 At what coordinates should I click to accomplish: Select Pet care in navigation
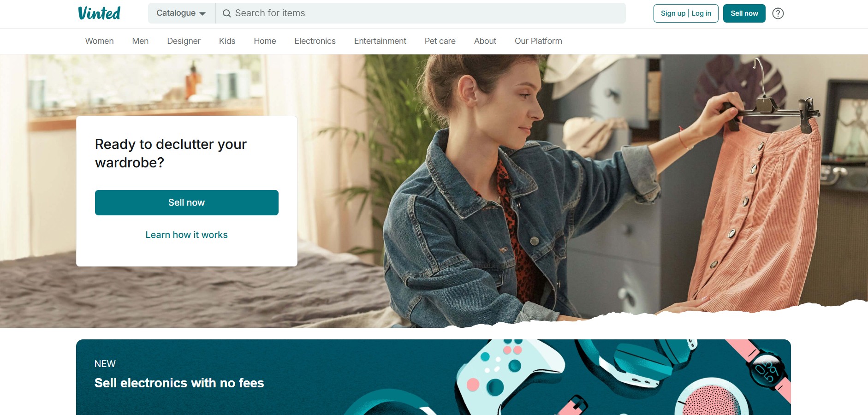[x=440, y=41]
